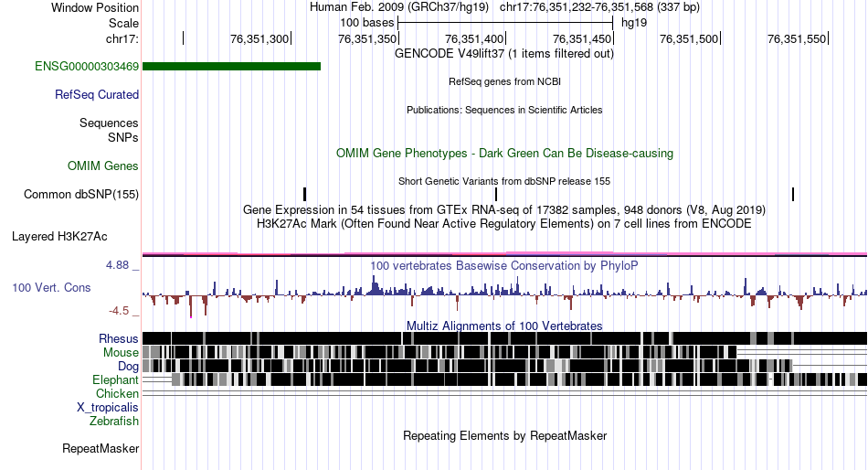The image size is (868, 470).
Task: Click the Mouse alignment label
Action: (121, 353)
